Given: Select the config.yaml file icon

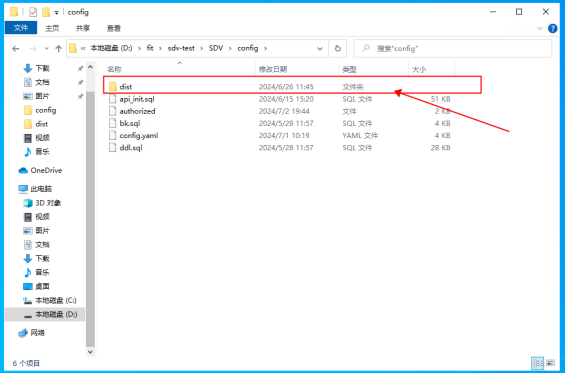Looking at the screenshot, I should pyautogui.click(x=113, y=136).
